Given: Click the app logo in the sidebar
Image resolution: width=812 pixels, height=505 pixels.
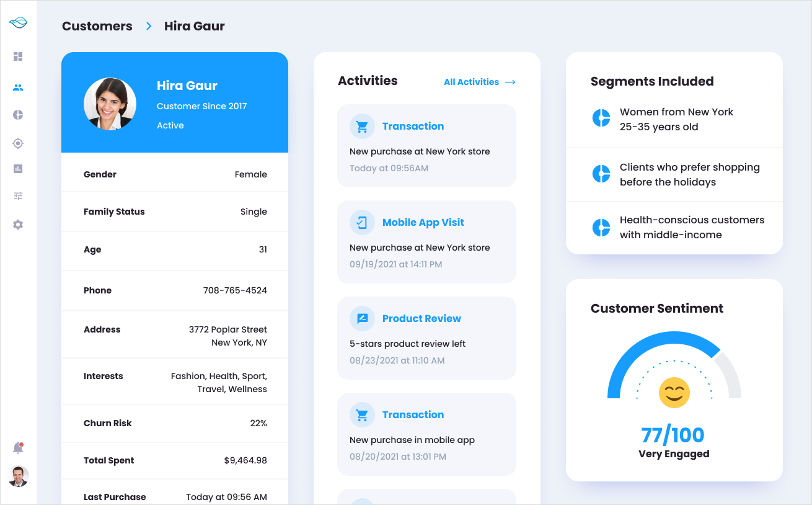Looking at the screenshot, I should tap(18, 23).
